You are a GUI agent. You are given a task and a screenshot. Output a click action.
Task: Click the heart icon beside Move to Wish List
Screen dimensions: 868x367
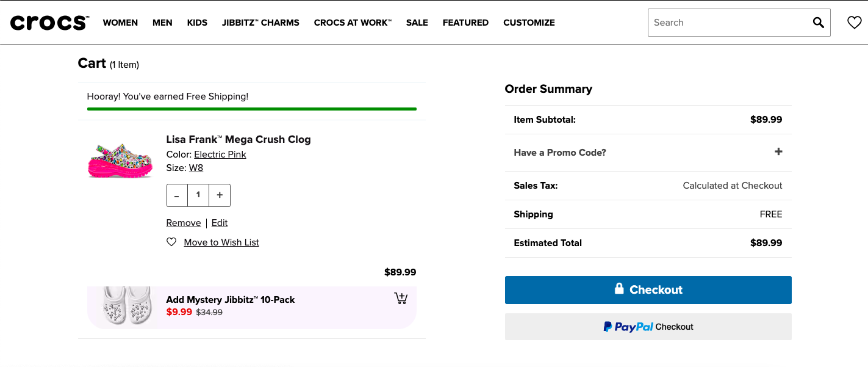pos(171,242)
